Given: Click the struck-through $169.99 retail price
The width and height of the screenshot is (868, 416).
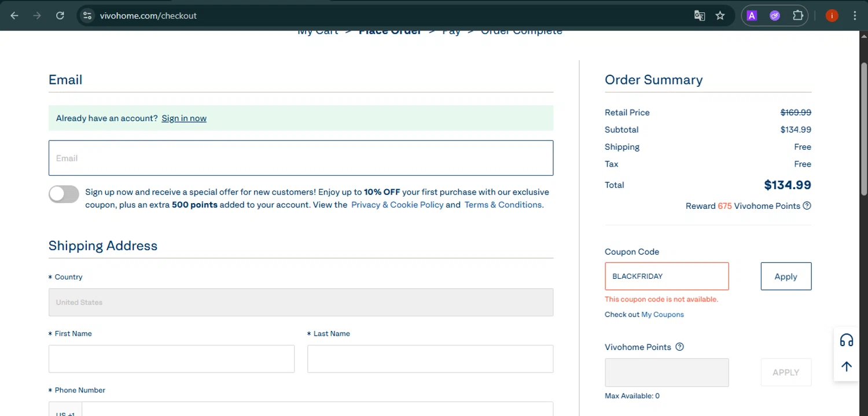Looking at the screenshot, I should click(x=796, y=112).
